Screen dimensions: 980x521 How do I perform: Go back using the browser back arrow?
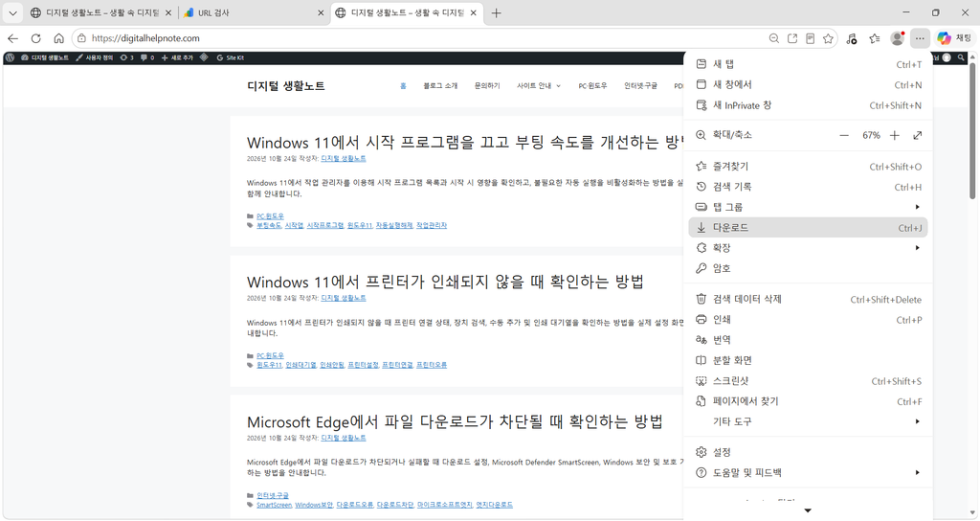(x=13, y=38)
